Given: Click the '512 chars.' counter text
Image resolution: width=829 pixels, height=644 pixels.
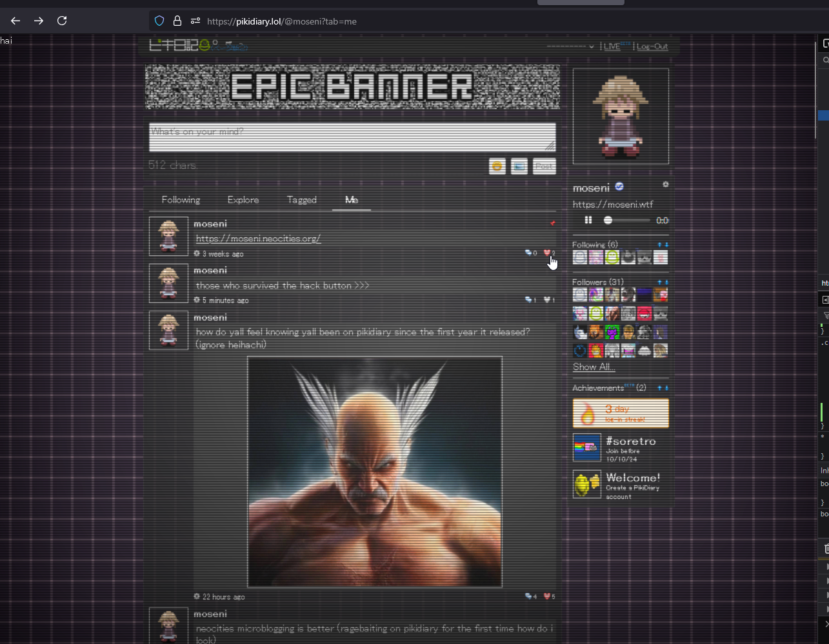Looking at the screenshot, I should [x=173, y=165].
